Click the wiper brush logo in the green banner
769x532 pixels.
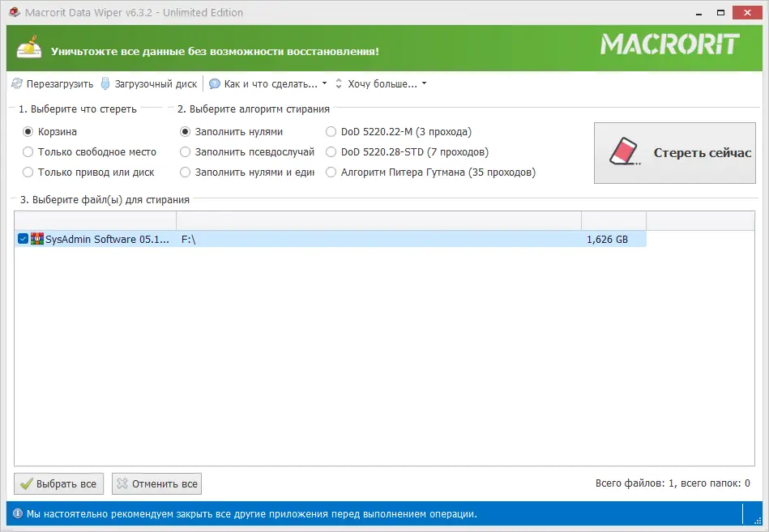click(29, 47)
